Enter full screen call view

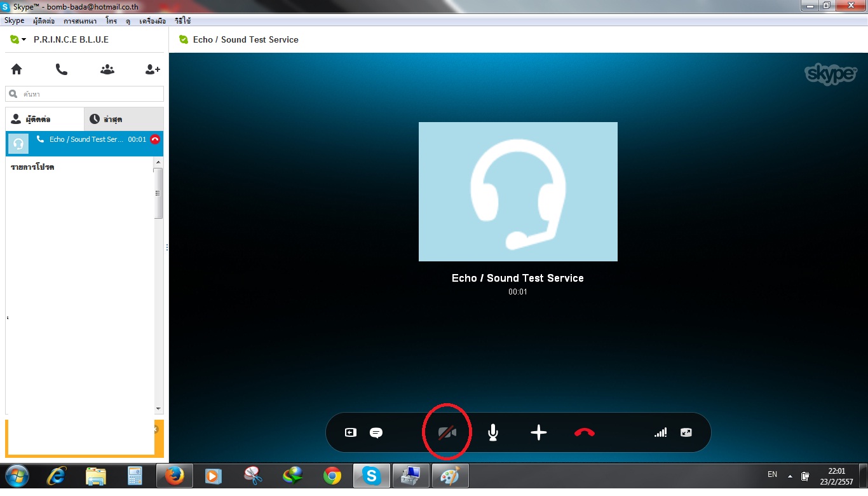(x=686, y=432)
